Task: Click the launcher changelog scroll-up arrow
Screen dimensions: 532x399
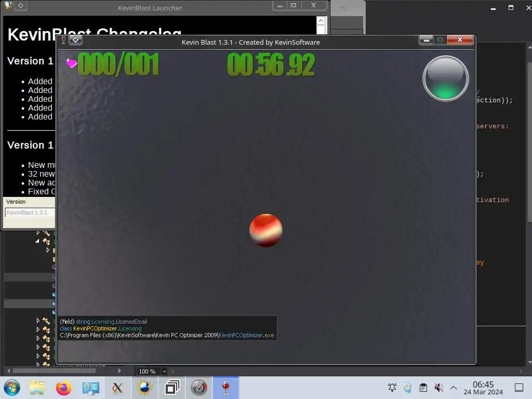Action: (x=321, y=21)
